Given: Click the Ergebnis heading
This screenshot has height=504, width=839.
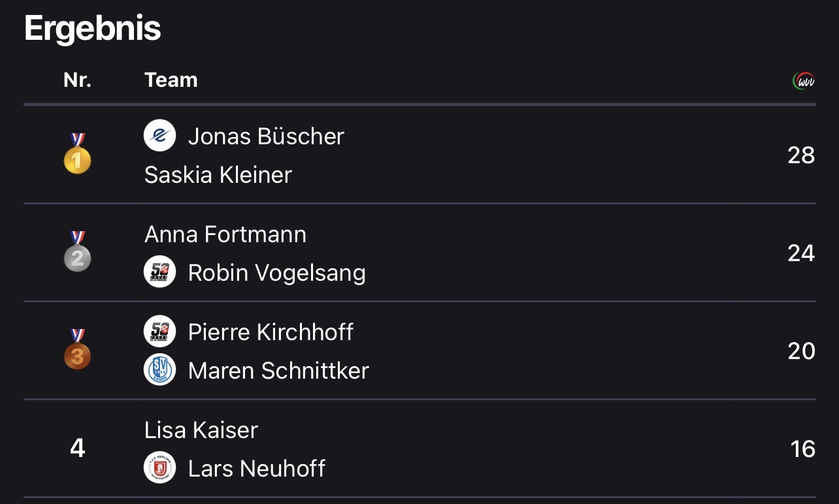Looking at the screenshot, I should [93, 29].
